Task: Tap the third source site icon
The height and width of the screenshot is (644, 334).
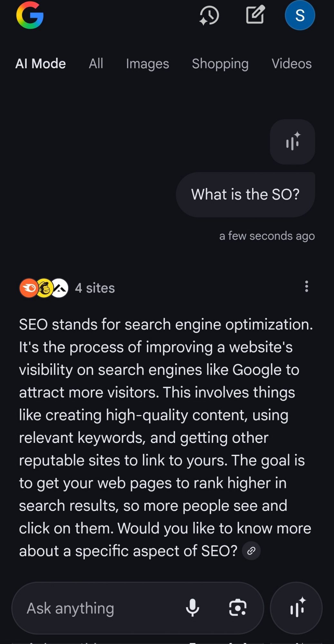Action: 60,288
